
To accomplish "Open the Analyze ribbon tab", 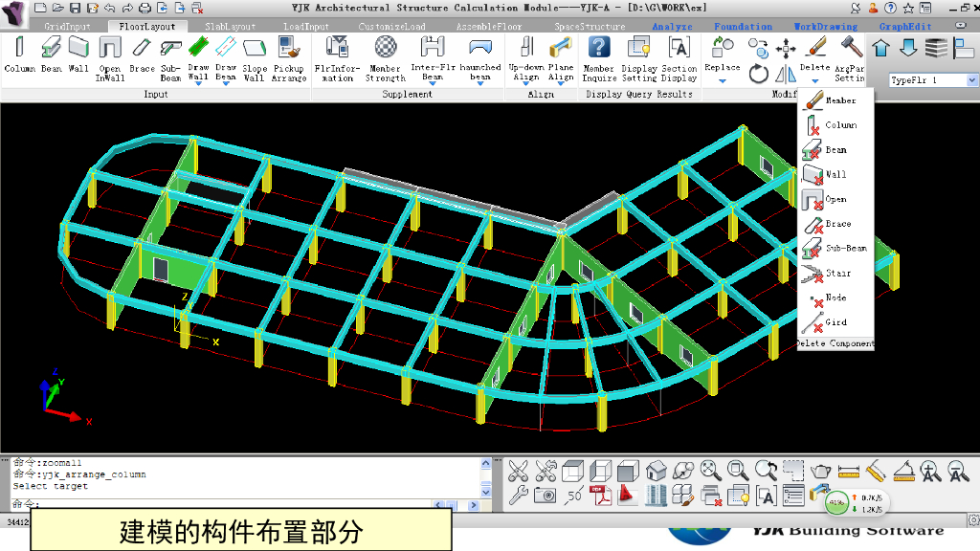I will coord(672,27).
